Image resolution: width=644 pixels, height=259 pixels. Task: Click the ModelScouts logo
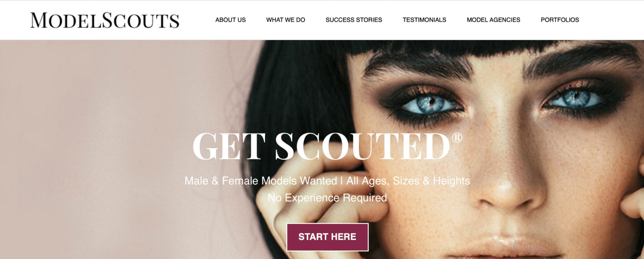[x=105, y=20]
